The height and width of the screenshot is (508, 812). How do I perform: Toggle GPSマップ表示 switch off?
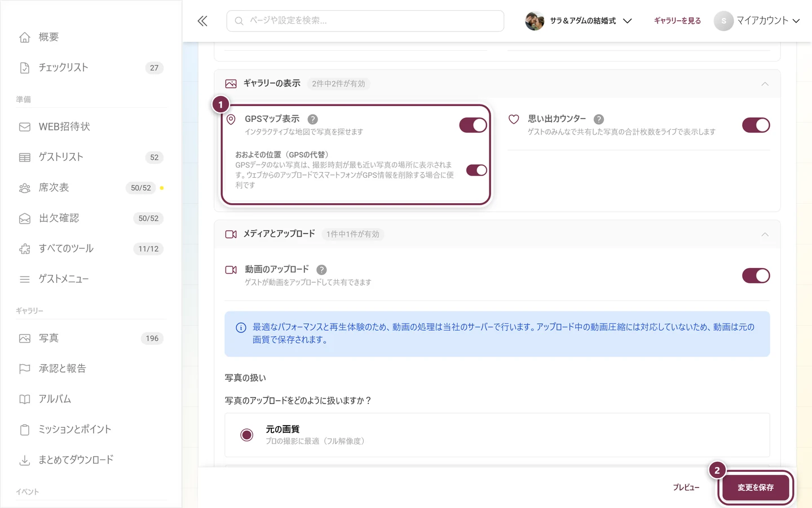tap(473, 125)
